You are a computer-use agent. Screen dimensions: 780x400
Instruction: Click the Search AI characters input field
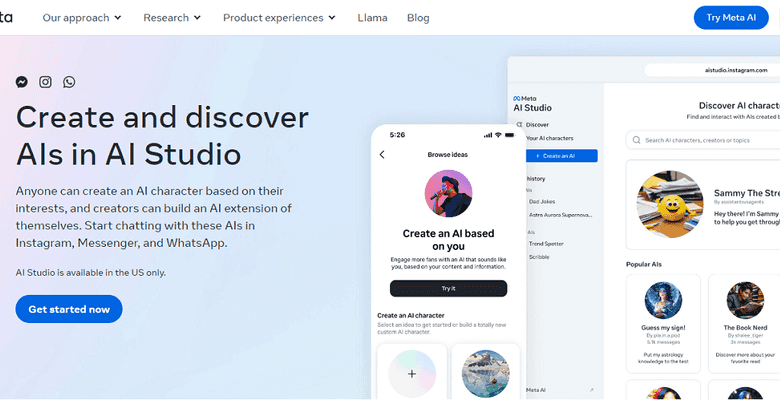click(x=702, y=140)
